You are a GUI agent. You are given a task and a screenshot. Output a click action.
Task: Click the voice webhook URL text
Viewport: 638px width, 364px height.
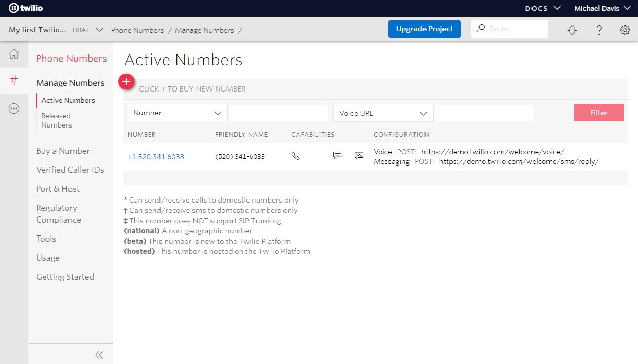[493, 152]
